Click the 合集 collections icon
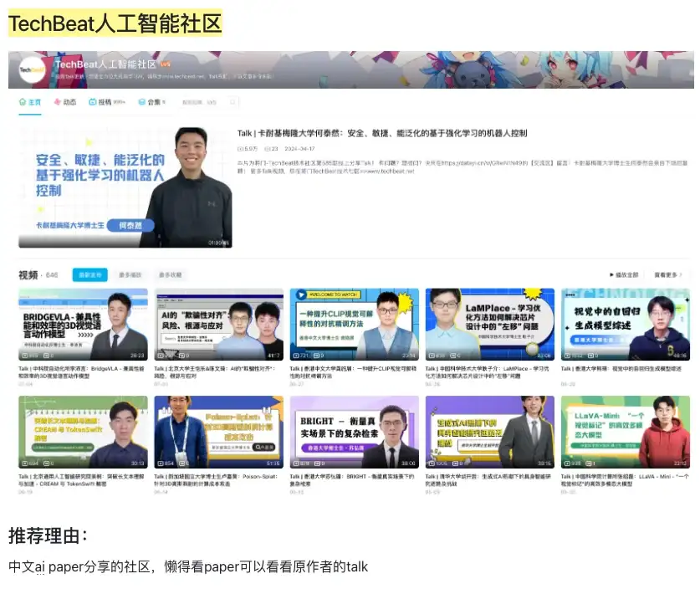 tap(143, 101)
